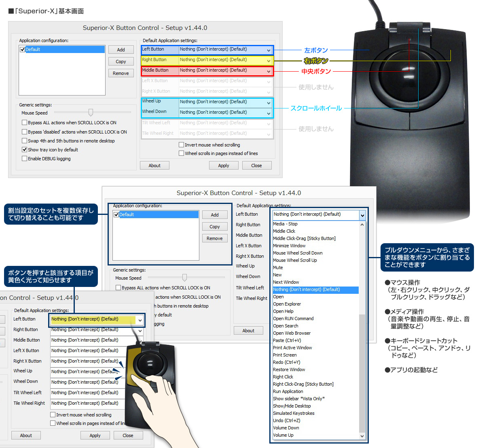Enable Swap 4th and 5th buttons option

(x=24, y=140)
